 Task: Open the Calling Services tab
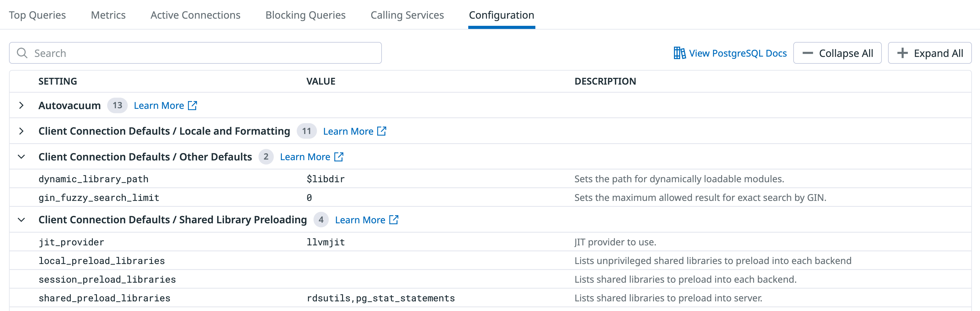(407, 15)
